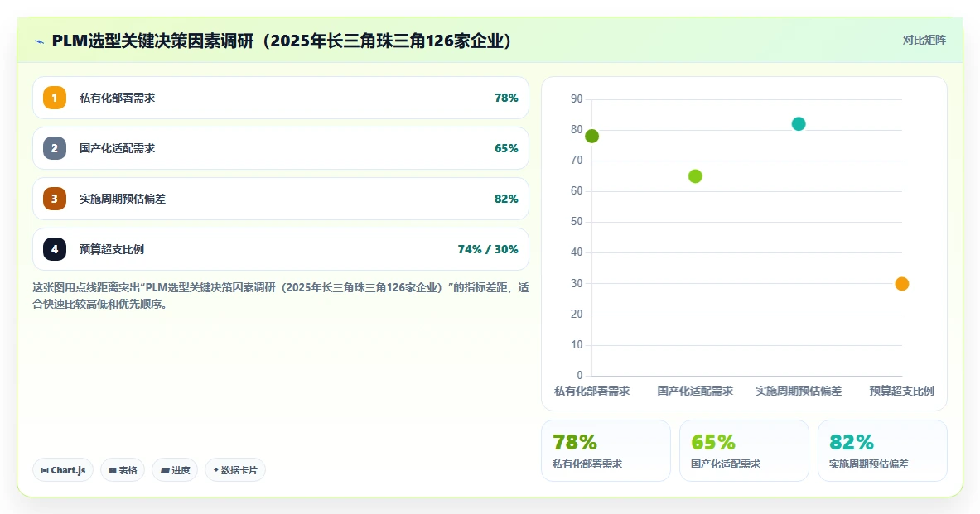Click the 数据卡片 tag chip

pyautogui.click(x=235, y=470)
